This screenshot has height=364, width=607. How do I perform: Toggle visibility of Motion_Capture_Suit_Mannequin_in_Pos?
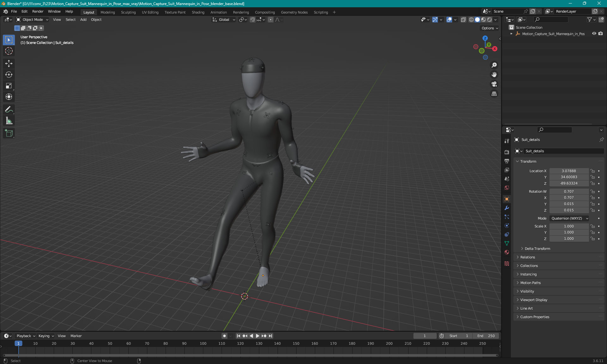pyautogui.click(x=593, y=33)
